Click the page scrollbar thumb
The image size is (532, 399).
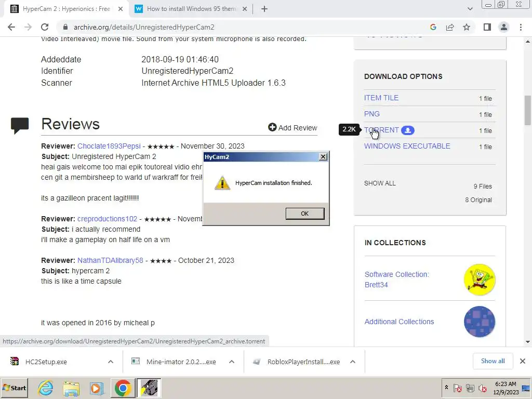tap(528, 110)
